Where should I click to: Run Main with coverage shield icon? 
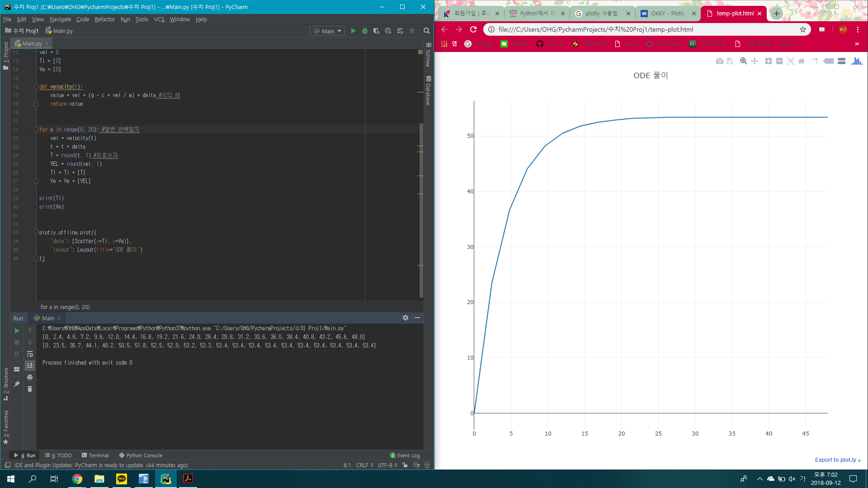click(376, 31)
